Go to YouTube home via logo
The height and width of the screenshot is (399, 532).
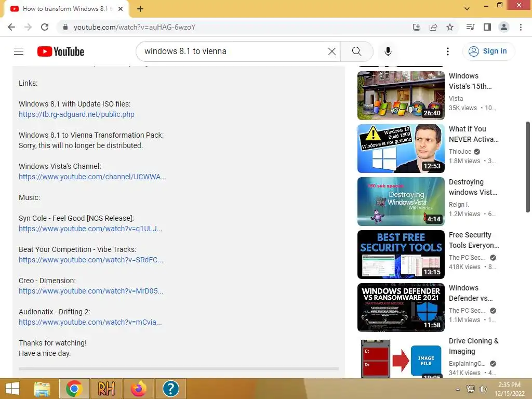(x=61, y=51)
